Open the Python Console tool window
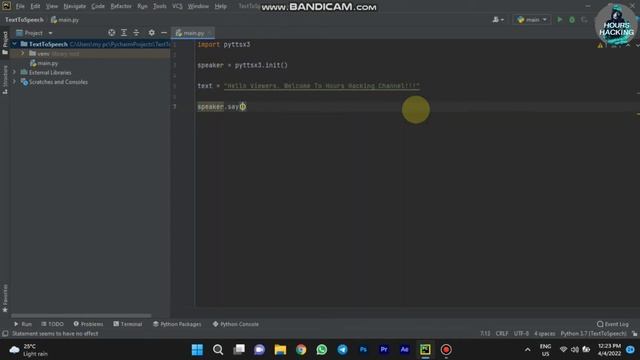The image size is (640, 360). [236, 324]
